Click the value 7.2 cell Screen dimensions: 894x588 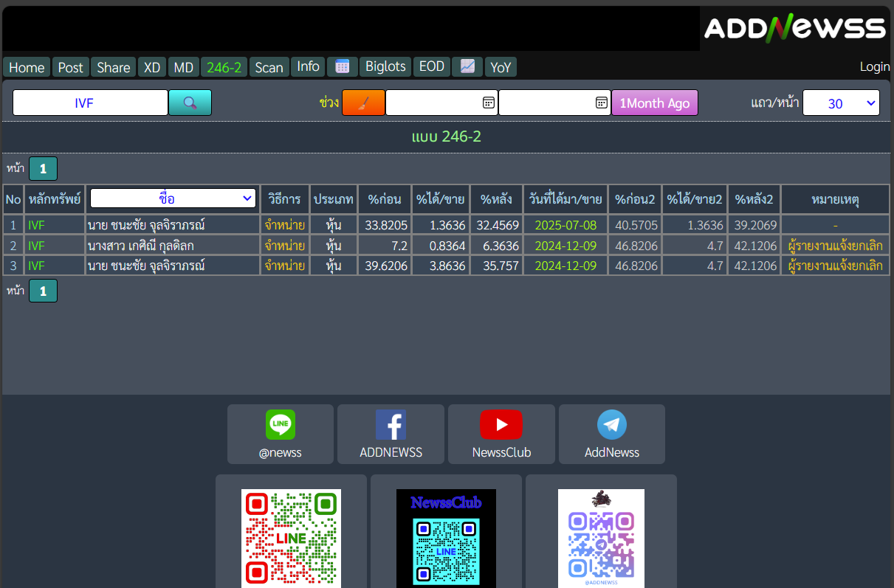385,245
